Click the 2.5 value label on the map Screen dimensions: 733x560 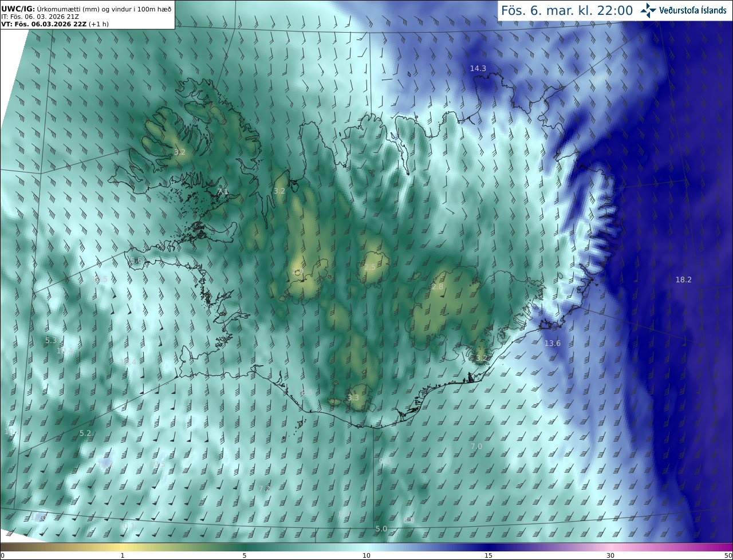click(x=370, y=267)
